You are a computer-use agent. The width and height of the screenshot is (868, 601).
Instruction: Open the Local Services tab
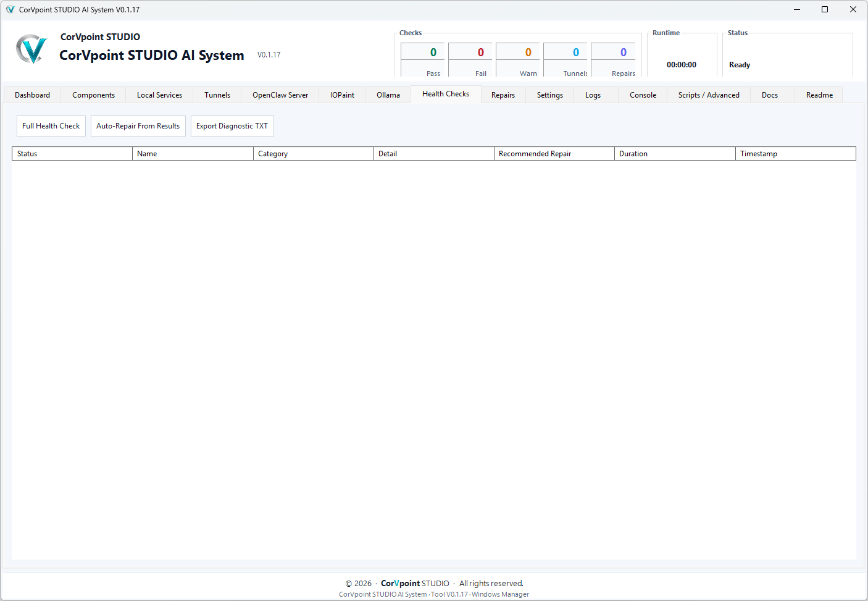click(159, 95)
